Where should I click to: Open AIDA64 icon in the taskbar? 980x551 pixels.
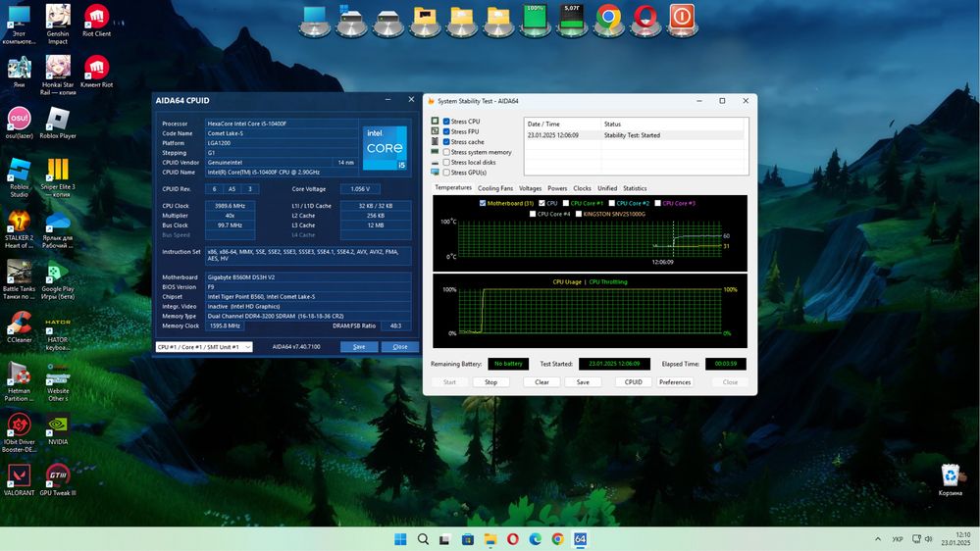tap(580, 538)
